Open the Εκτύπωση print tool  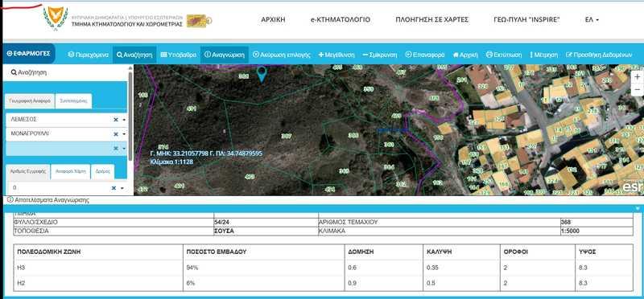click(504, 55)
